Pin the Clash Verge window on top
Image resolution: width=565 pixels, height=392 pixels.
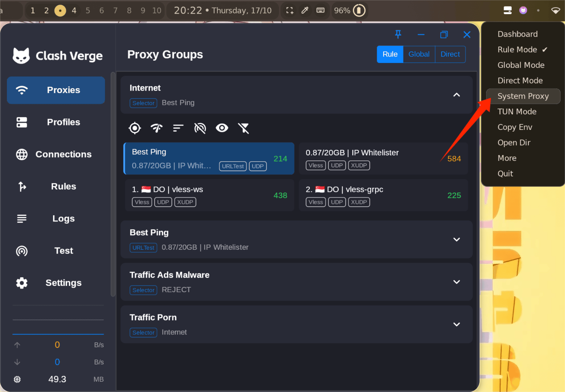(398, 34)
